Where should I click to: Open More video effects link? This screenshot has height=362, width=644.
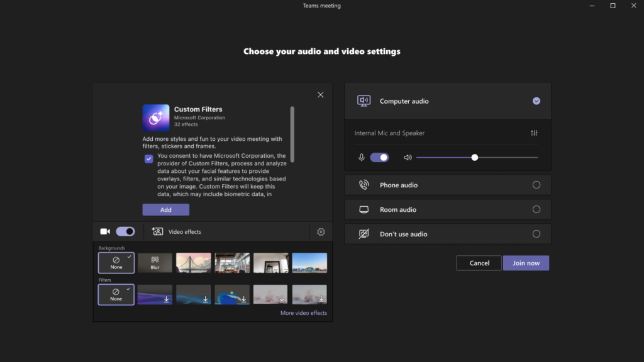[304, 313]
